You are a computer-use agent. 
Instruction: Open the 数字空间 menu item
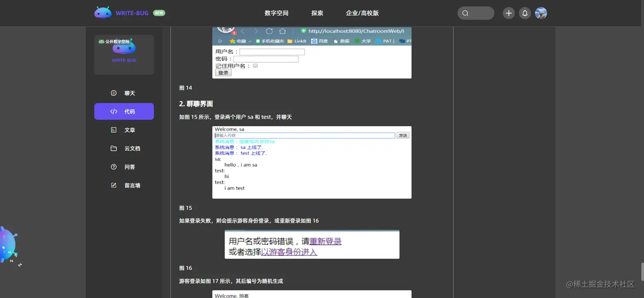pos(276,13)
